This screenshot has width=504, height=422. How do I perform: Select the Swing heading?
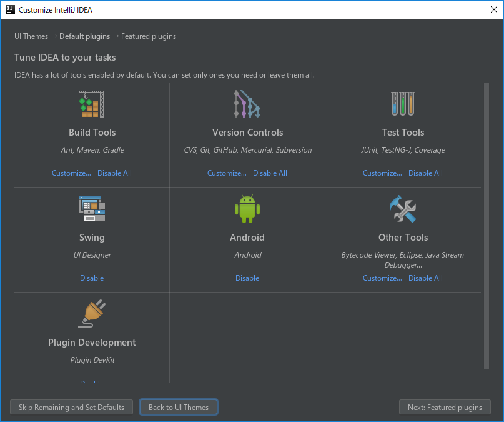(x=92, y=238)
